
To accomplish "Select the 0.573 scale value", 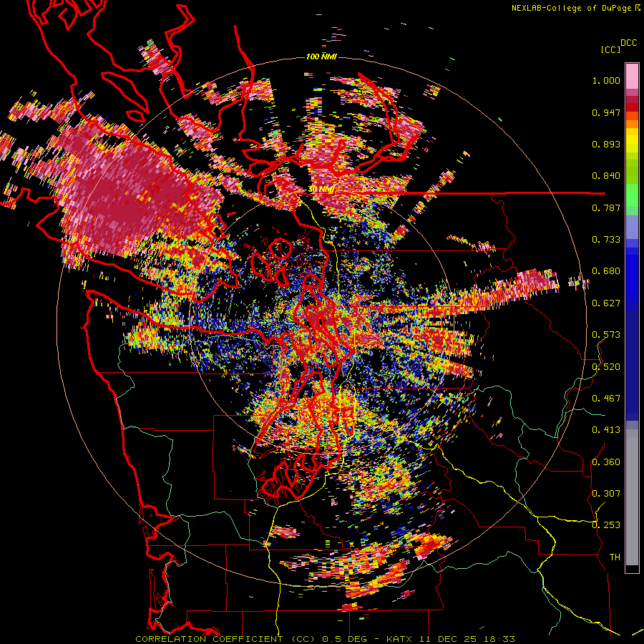I will pos(606,335).
